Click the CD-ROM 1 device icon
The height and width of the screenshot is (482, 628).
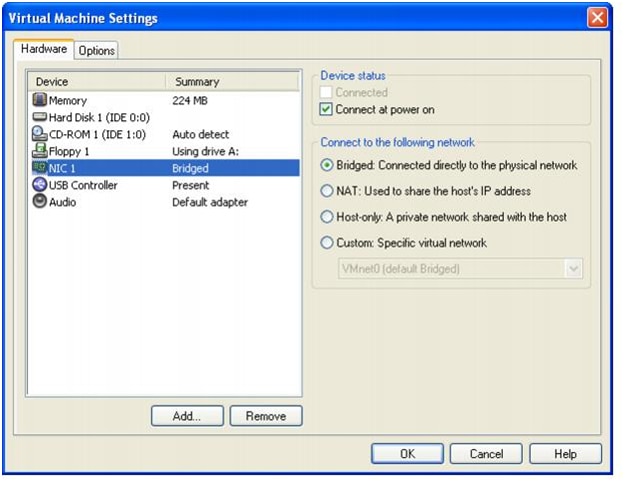[x=40, y=134]
